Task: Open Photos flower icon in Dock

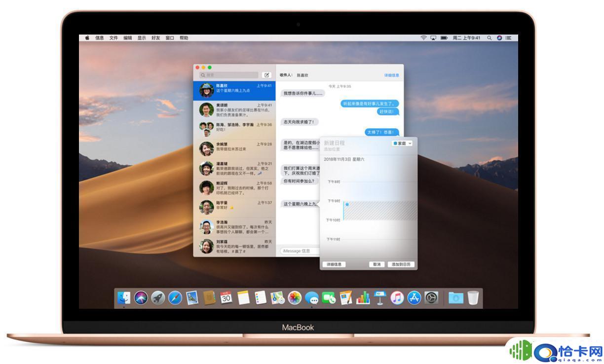Action: click(x=295, y=298)
